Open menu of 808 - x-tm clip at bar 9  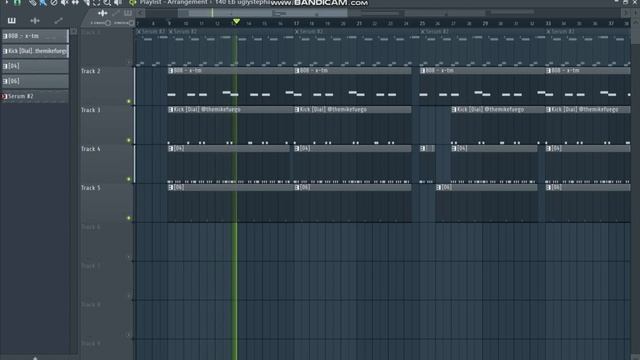171,71
